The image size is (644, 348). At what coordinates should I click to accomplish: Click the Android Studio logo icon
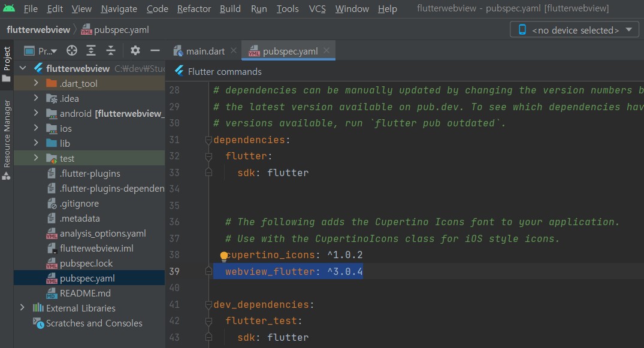point(8,8)
